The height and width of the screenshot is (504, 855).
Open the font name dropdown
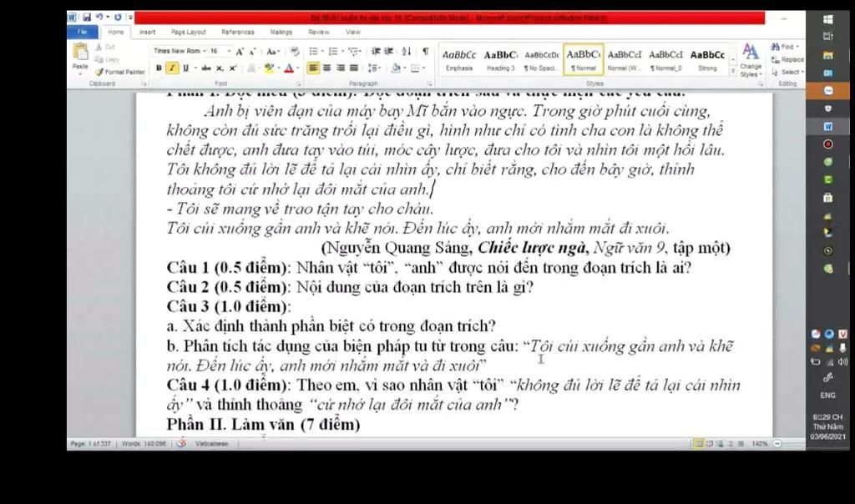pyautogui.click(x=205, y=51)
